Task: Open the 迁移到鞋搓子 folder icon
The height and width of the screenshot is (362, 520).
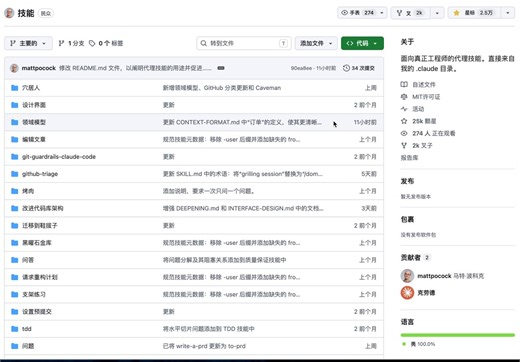Action: coord(15,226)
